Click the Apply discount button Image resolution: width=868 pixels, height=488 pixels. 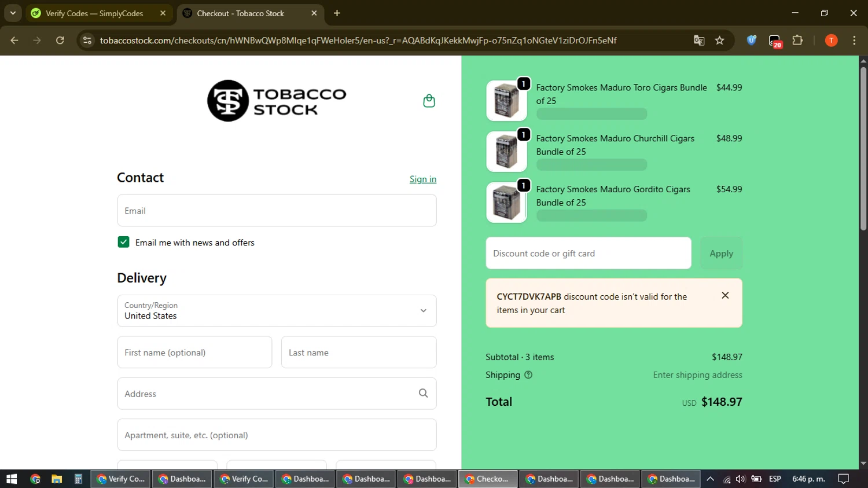[x=721, y=253]
